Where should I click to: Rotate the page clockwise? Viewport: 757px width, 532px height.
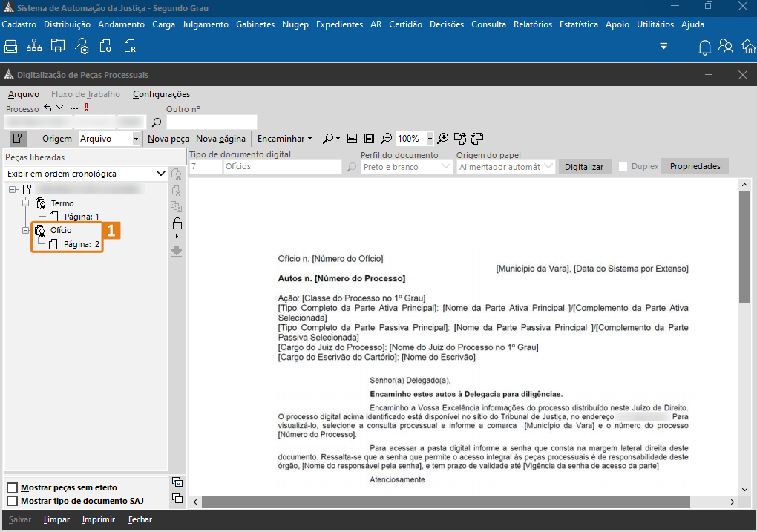coord(460,139)
